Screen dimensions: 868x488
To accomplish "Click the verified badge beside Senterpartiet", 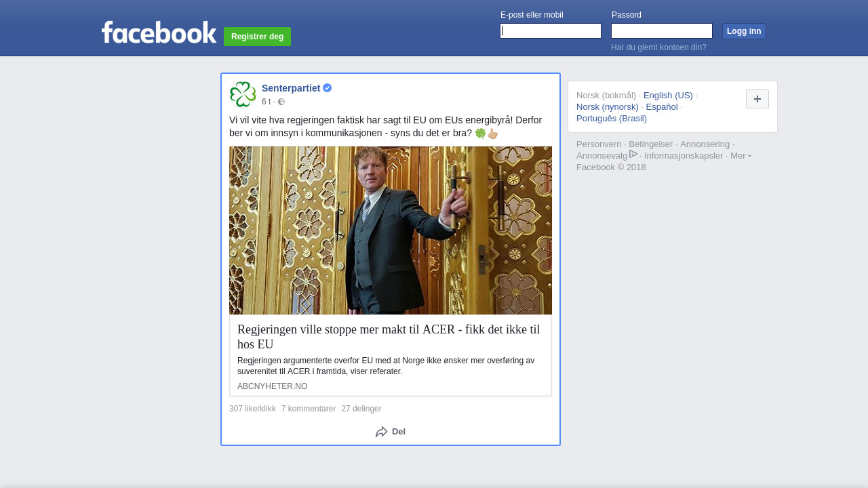I will 327,88.
